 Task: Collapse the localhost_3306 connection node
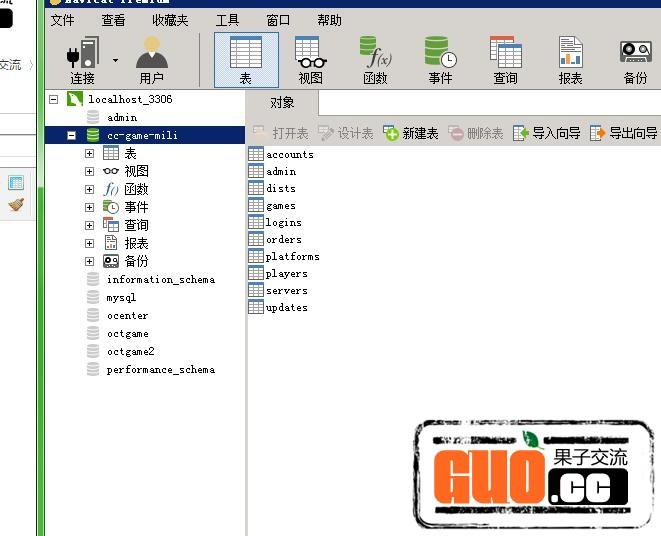pos(54,99)
